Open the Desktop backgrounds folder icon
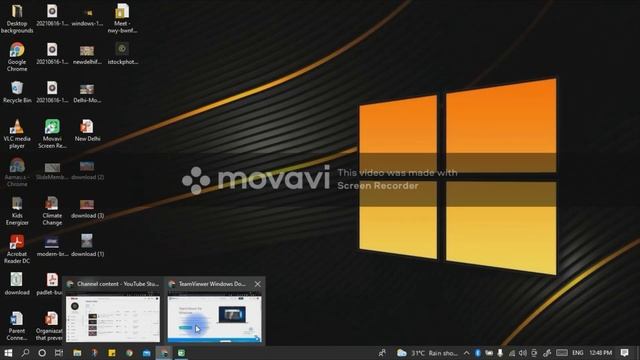The image size is (640, 360). tap(17, 18)
